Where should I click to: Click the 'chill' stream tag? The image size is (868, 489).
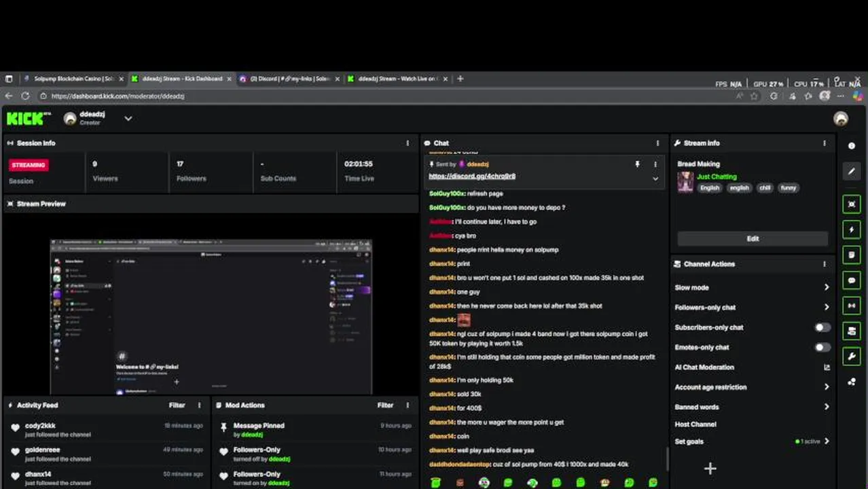point(765,188)
